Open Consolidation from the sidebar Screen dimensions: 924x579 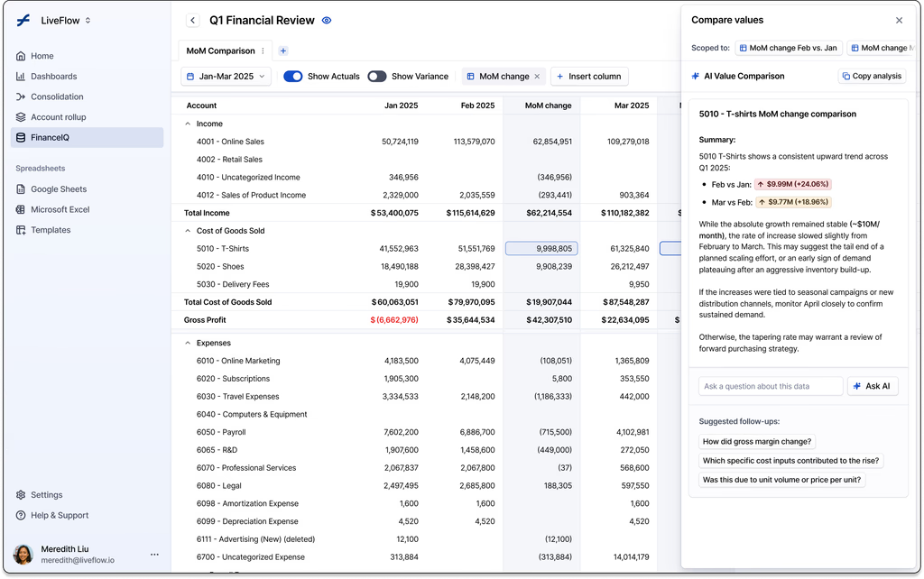coord(57,96)
